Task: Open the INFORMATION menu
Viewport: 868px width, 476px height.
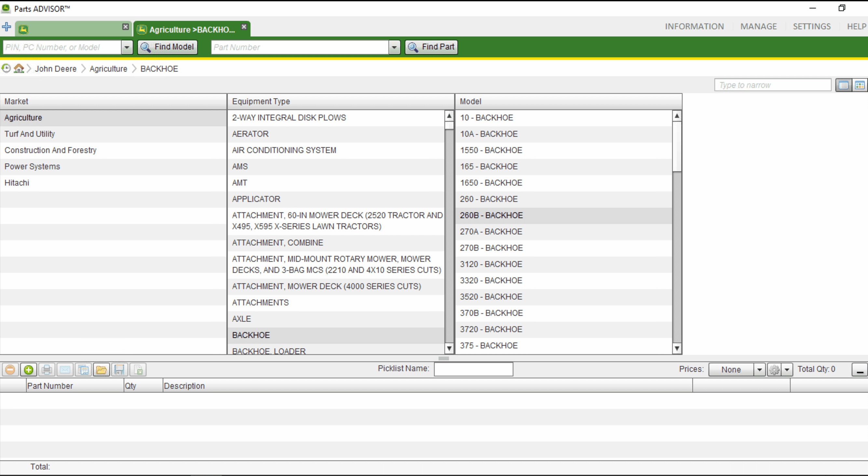Action: coord(694,26)
